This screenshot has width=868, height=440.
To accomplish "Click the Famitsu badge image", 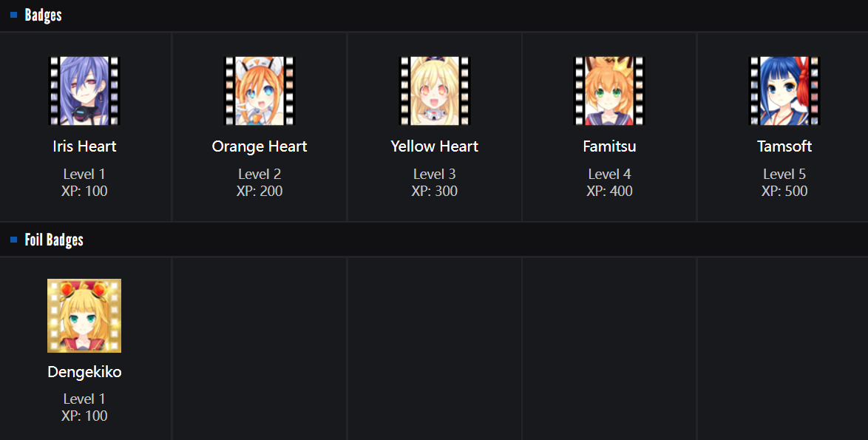I will pos(609,91).
